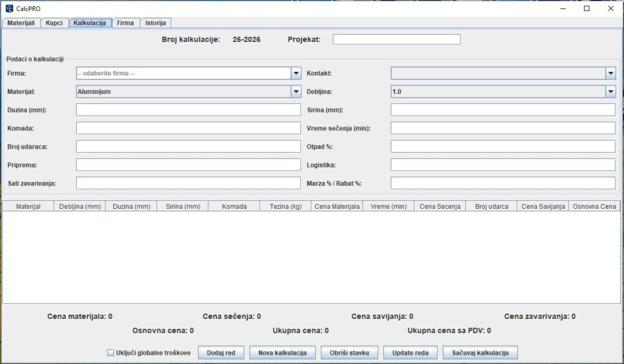Select the Kalkulacija tab
Screen dimensions: 624x364
click(x=90, y=23)
